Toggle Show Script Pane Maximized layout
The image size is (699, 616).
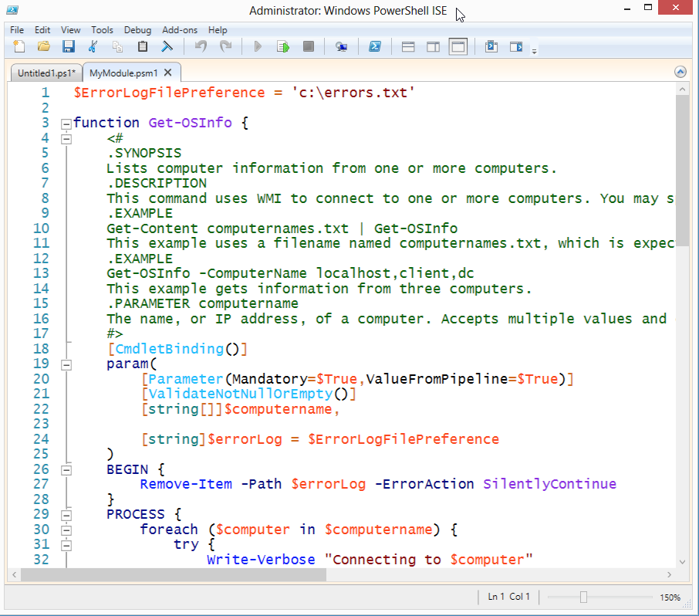(x=458, y=47)
